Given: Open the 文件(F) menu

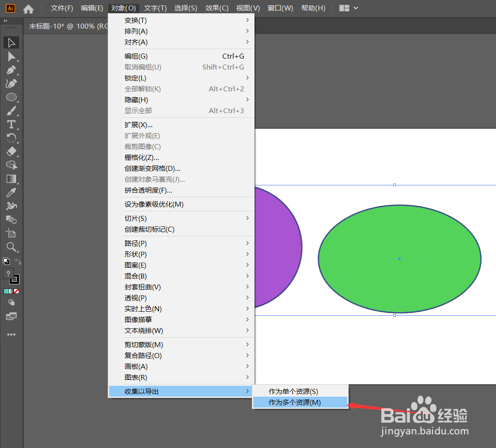Looking at the screenshot, I should point(62,8).
